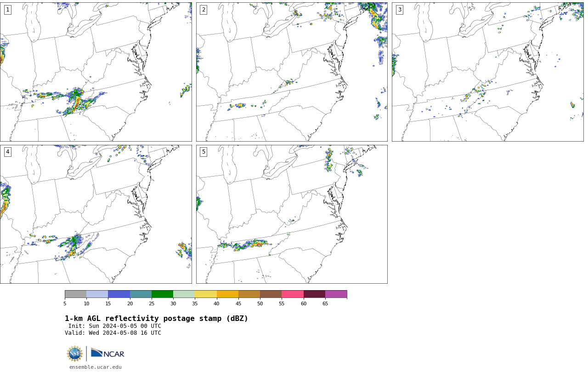Click the pale green 30-35 dBZ swatch

click(184, 294)
